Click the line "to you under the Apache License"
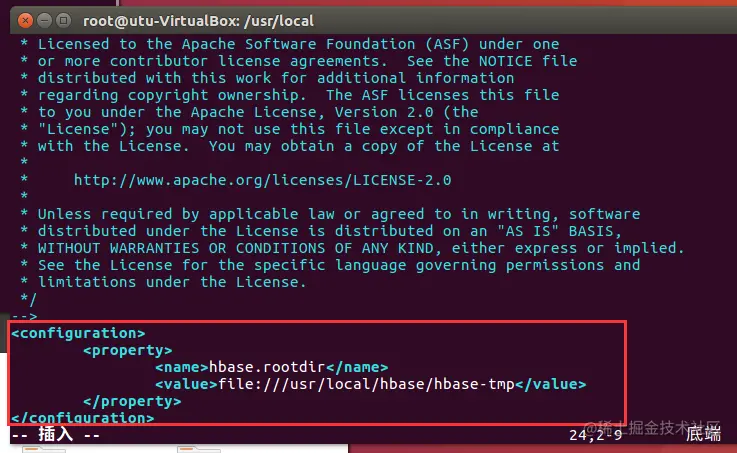737x453 pixels. 250,112
